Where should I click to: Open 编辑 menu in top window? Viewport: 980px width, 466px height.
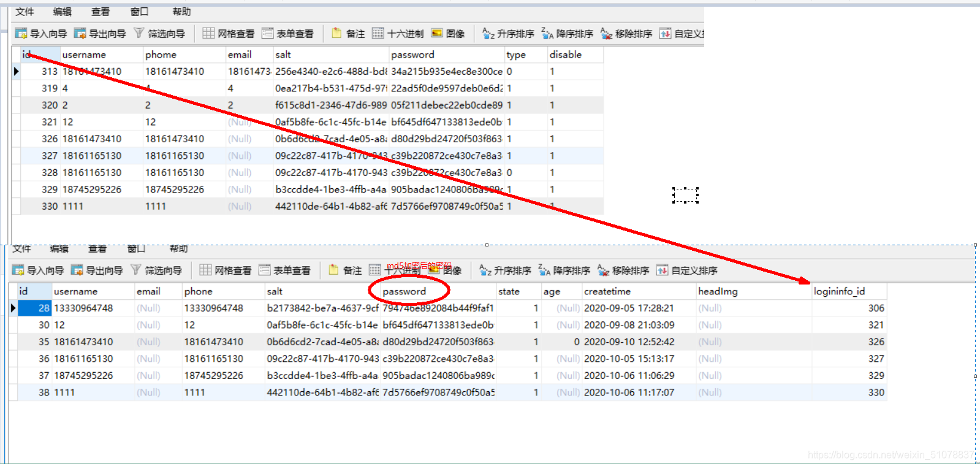point(62,12)
